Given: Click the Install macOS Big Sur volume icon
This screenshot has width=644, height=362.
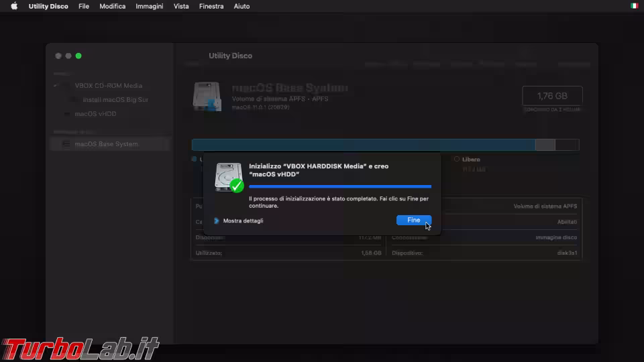Looking at the screenshot, I should tap(74, 100).
